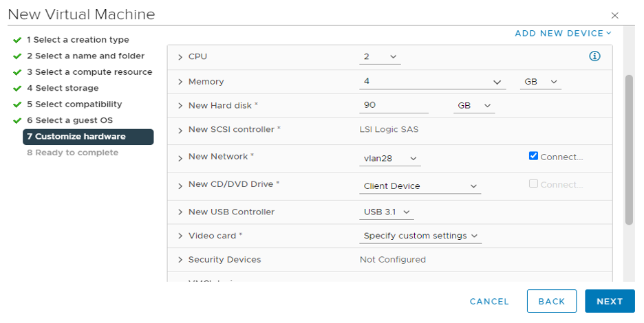
Task: Expand the New SCSI controller row
Action: click(181, 130)
